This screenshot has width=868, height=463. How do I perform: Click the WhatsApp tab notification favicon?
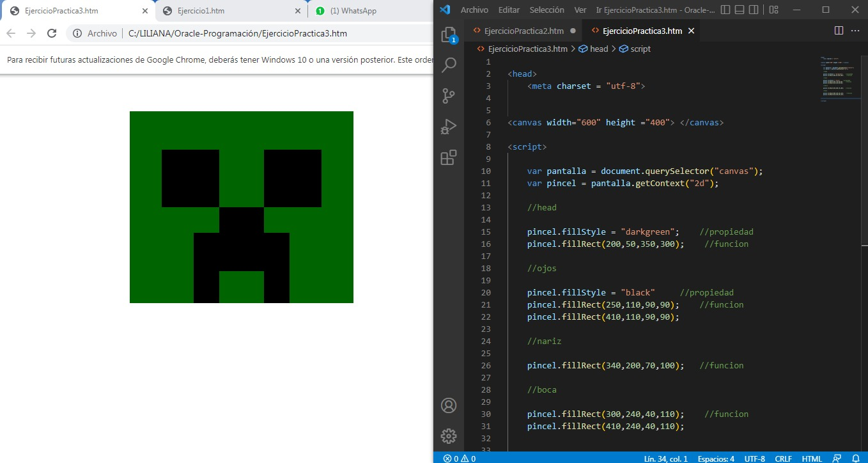[x=320, y=11]
